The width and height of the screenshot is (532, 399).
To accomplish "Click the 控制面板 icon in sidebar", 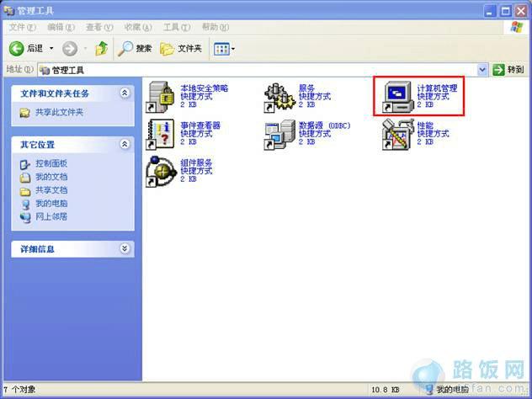I will [24, 164].
